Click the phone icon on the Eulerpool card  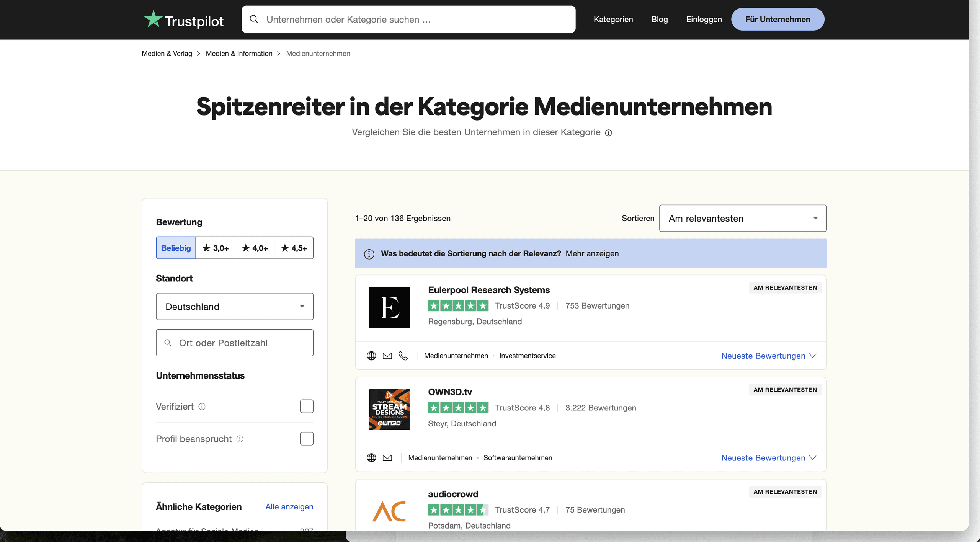pyautogui.click(x=403, y=356)
